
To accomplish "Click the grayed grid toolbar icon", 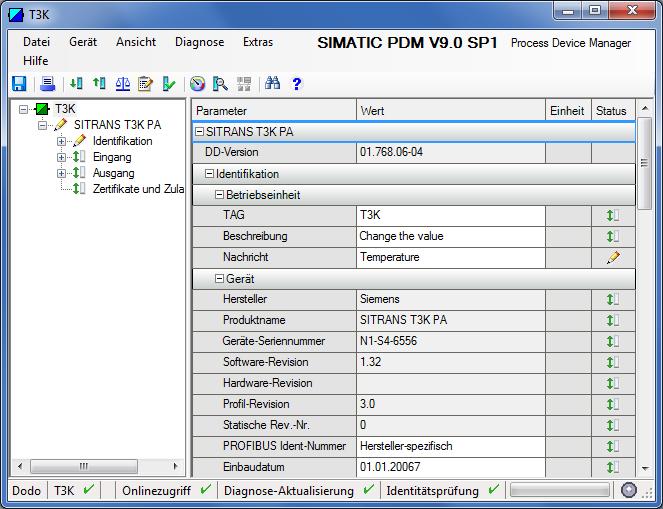I will point(244,84).
